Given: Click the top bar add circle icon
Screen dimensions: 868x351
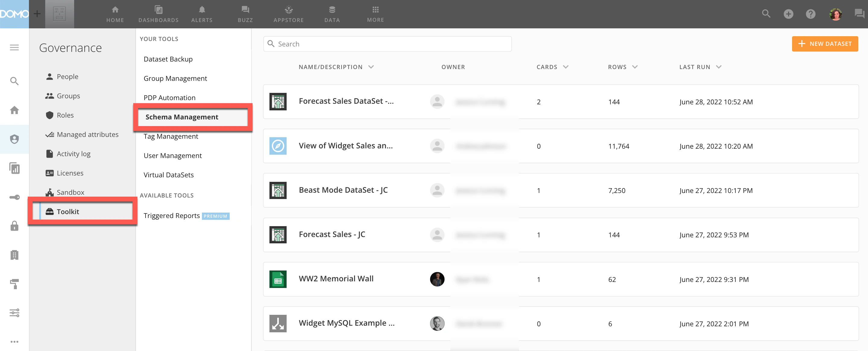Looking at the screenshot, I should pyautogui.click(x=788, y=14).
